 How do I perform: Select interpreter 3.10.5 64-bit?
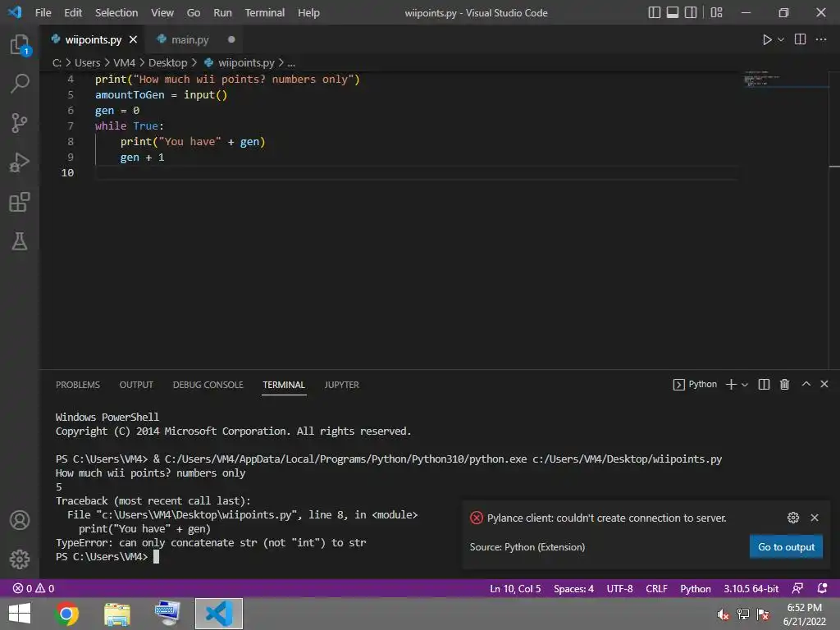pyautogui.click(x=751, y=588)
